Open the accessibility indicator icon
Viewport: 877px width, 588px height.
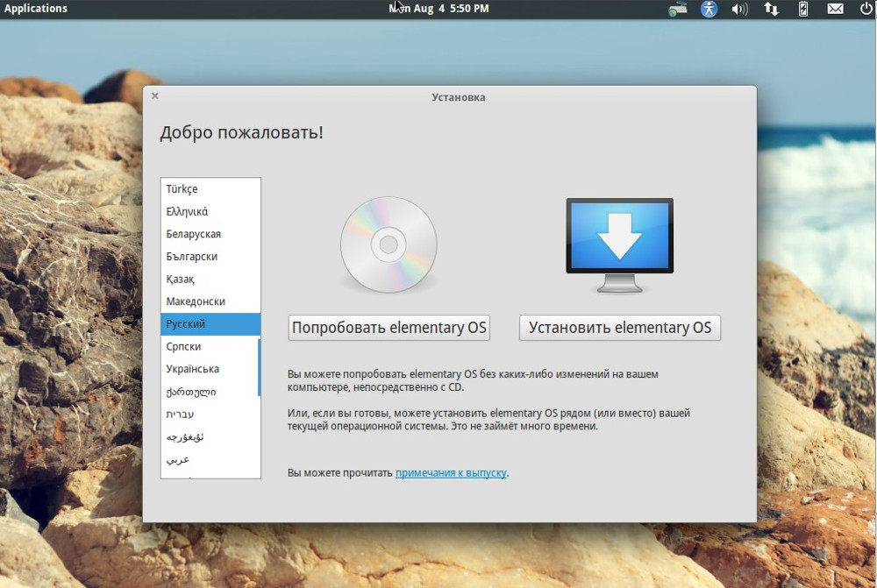click(x=709, y=9)
